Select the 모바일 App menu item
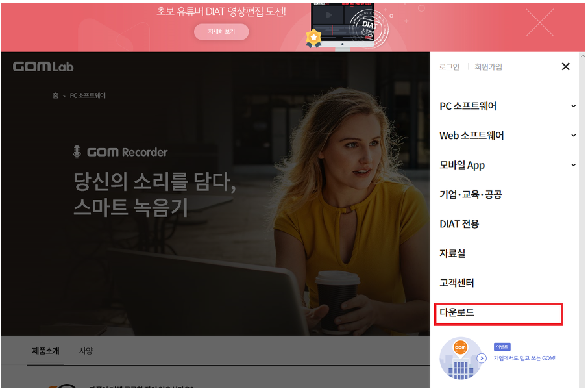Screen dimensions: 588x391 [462, 165]
